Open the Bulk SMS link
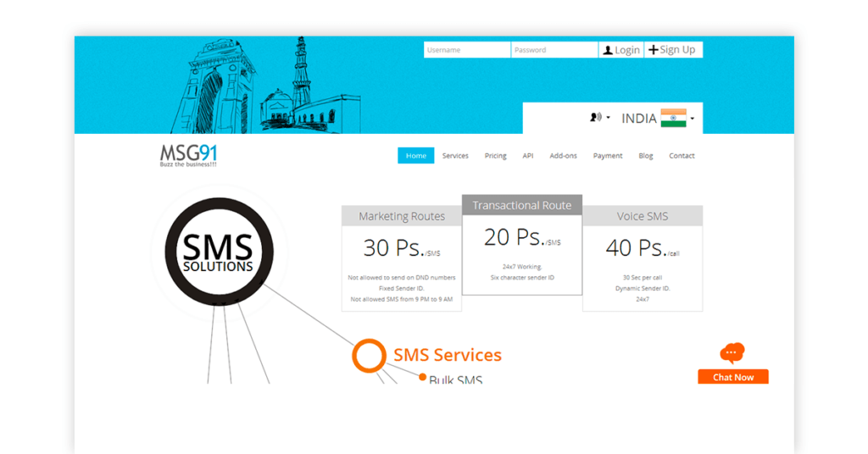Image resolution: width=868 pixels, height=454 pixels. [455, 379]
